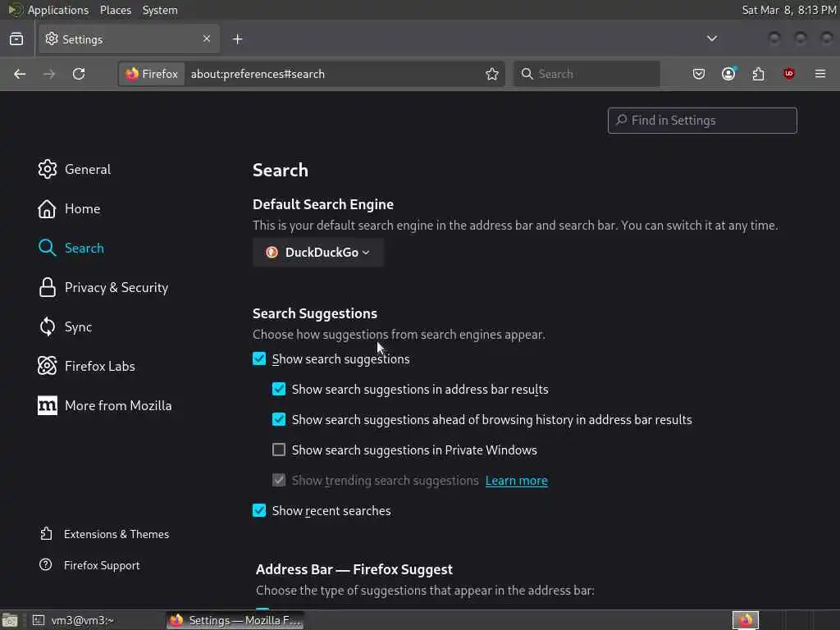
Task: Open the Extensions puzzle icon
Action: point(758,74)
